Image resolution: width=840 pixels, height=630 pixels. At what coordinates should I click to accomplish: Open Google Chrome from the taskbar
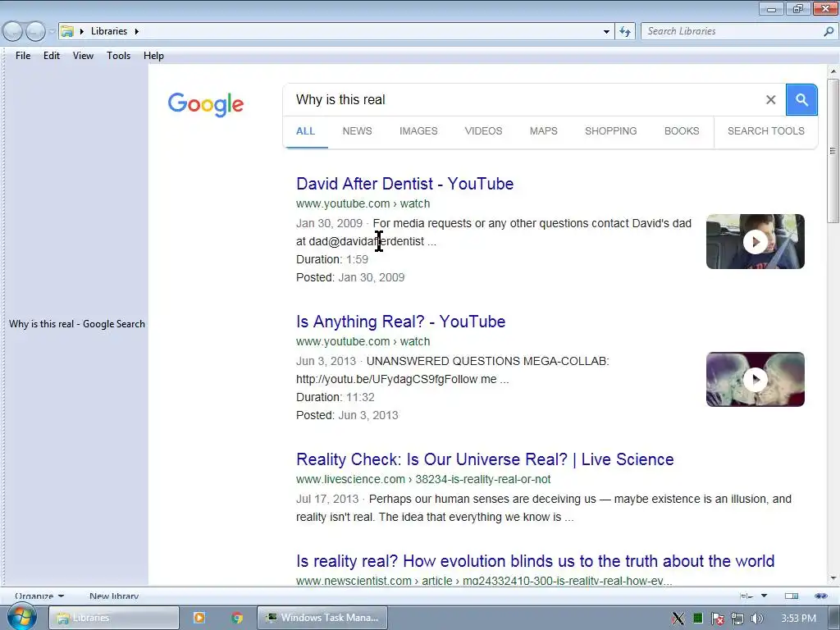[237, 618]
